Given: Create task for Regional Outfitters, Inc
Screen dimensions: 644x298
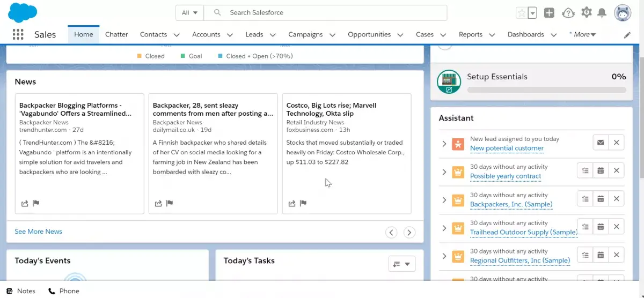Looking at the screenshot, I should coord(586,255).
